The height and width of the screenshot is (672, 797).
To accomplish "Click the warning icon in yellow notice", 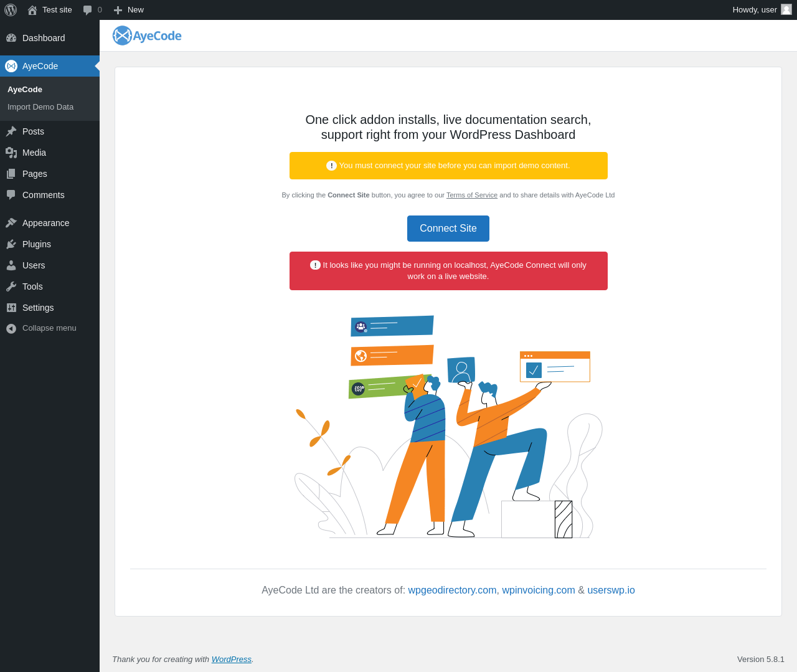I will pyautogui.click(x=331, y=166).
